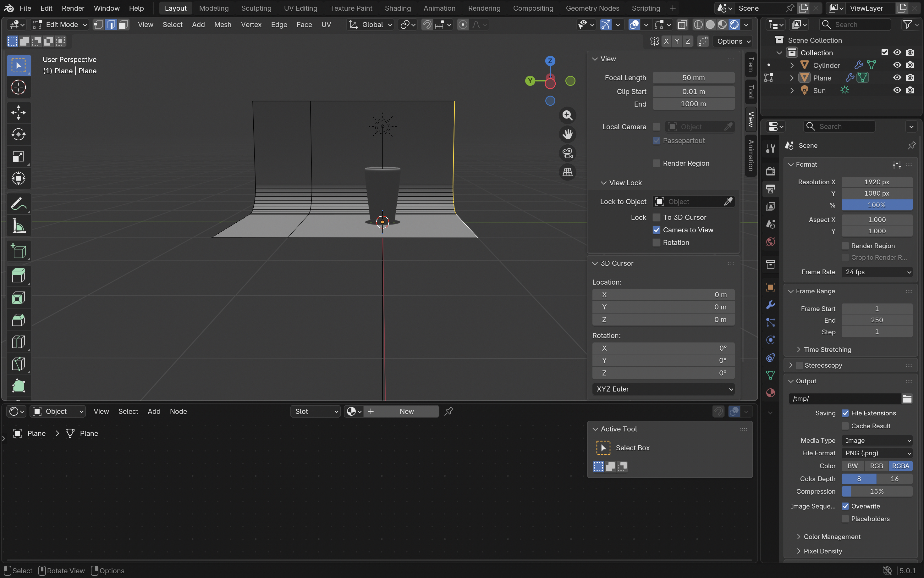This screenshot has width=924, height=578.
Task: Open the Mesh menu in viewport header
Action: click(x=222, y=25)
